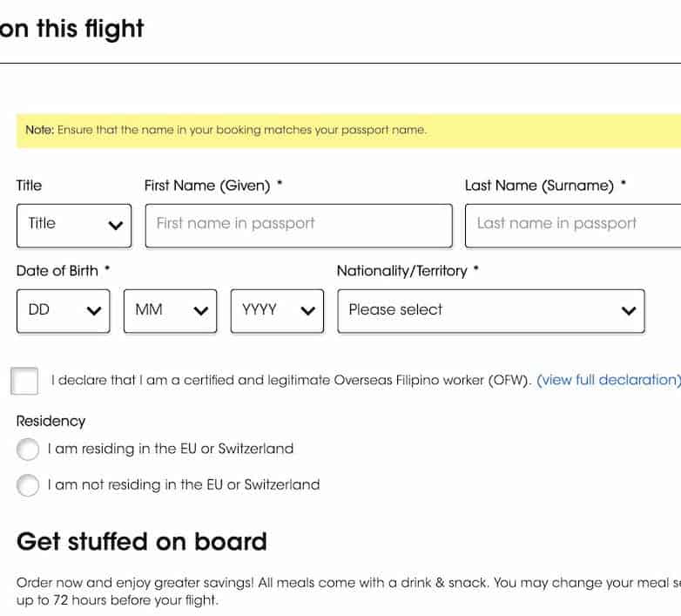Click the DD day chevron arrow
This screenshot has height=616, width=681.
(94, 311)
